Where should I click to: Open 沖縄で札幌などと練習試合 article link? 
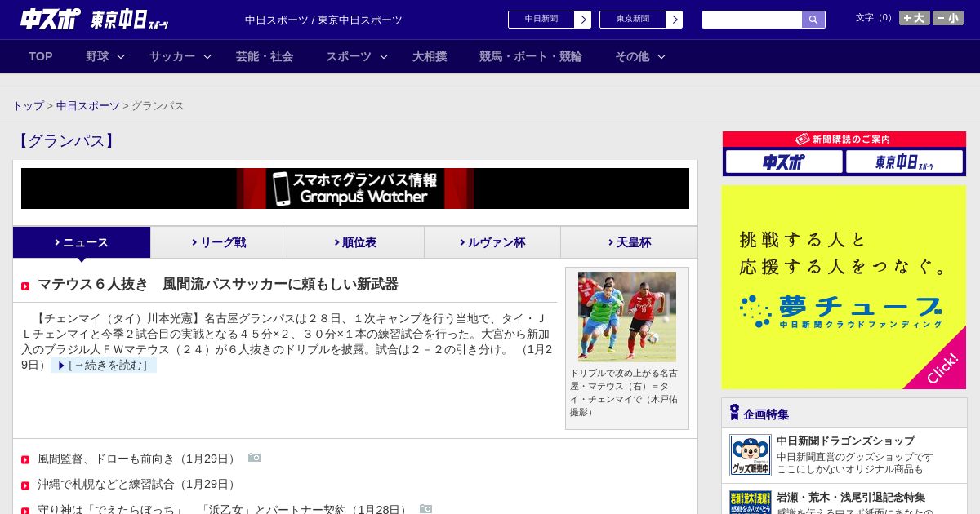[138, 485]
